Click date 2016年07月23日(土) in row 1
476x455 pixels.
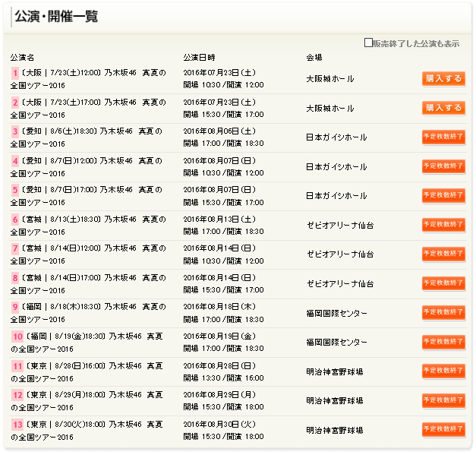tap(219, 73)
